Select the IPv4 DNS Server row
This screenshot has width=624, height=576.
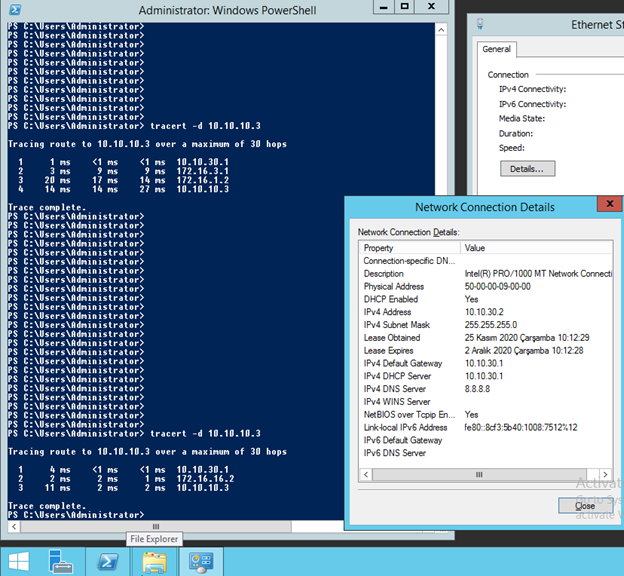click(x=486, y=389)
